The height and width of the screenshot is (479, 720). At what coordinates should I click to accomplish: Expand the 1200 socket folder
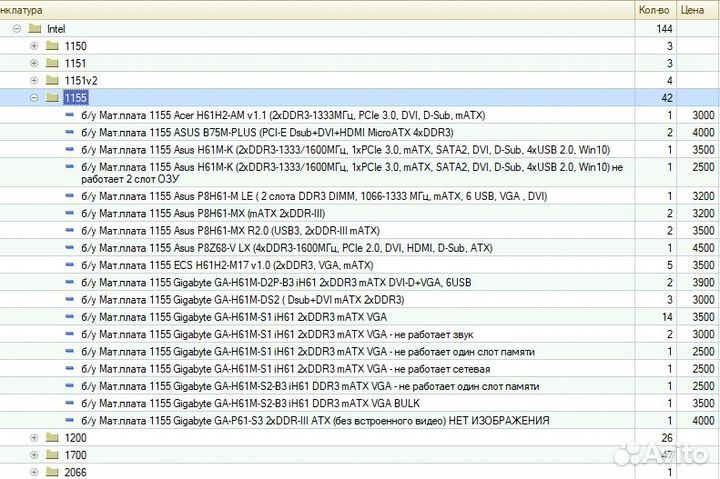(x=34, y=438)
